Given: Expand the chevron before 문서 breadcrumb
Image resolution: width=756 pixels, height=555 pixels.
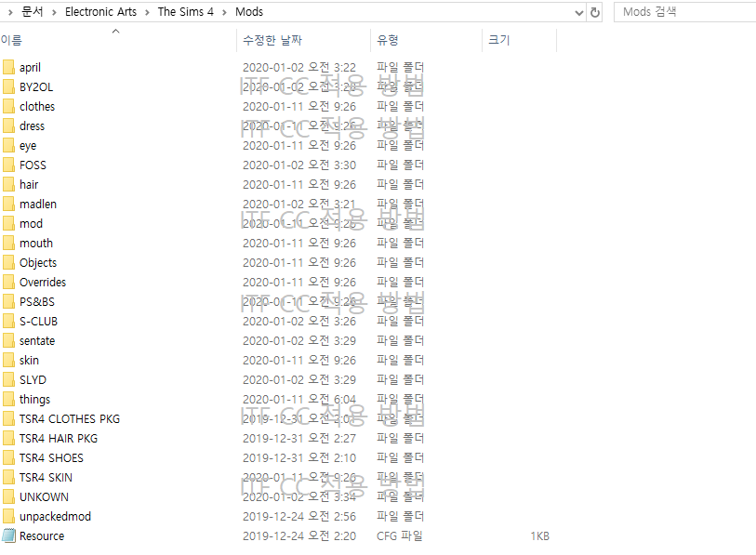Looking at the screenshot, I should 10,12.
